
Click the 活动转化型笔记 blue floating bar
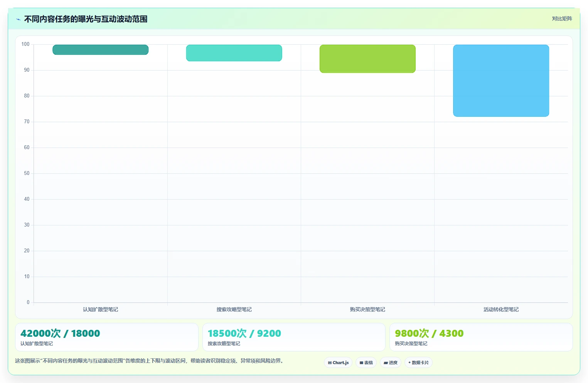501,81
